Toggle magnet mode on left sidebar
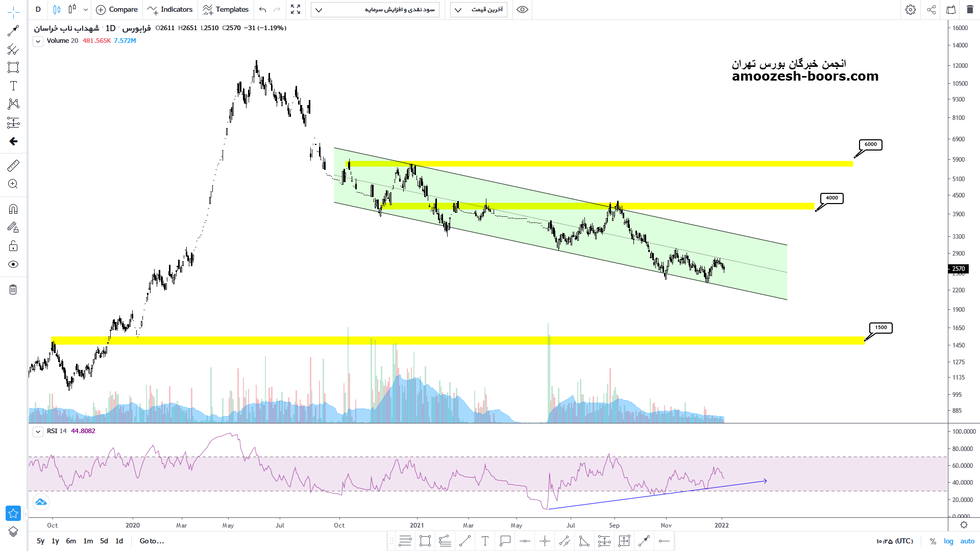Image resolution: width=980 pixels, height=551 pixels. [13, 209]
